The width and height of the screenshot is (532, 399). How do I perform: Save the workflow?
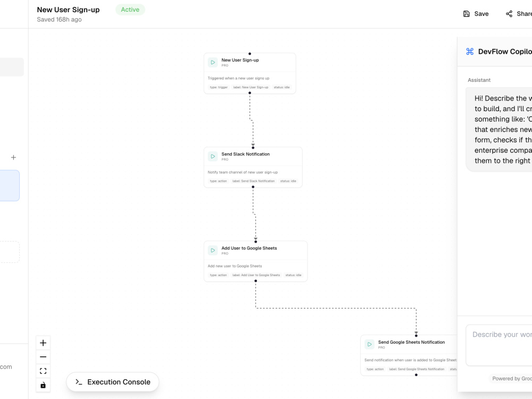coord(476,14)
